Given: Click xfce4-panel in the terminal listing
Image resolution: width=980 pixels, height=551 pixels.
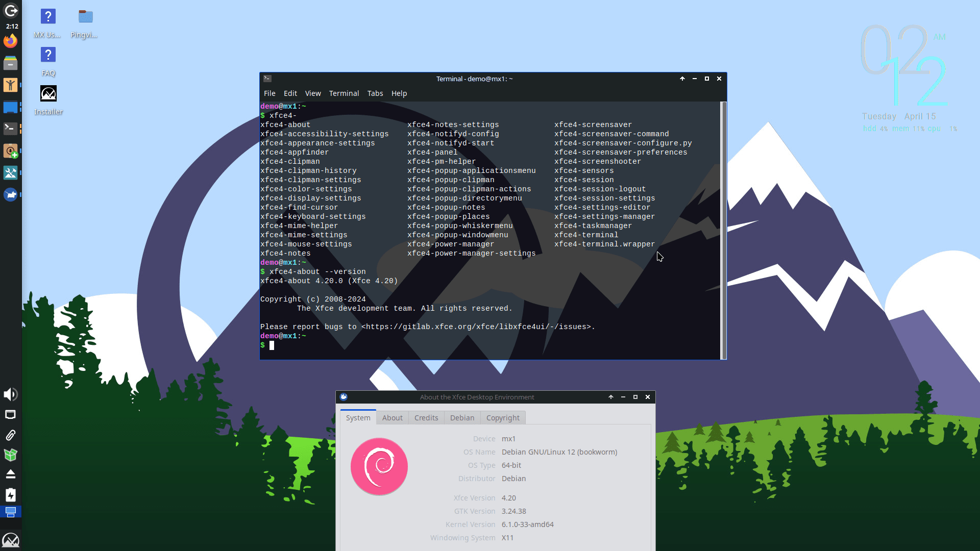Looking at the screenshot, I should (432, 152).
